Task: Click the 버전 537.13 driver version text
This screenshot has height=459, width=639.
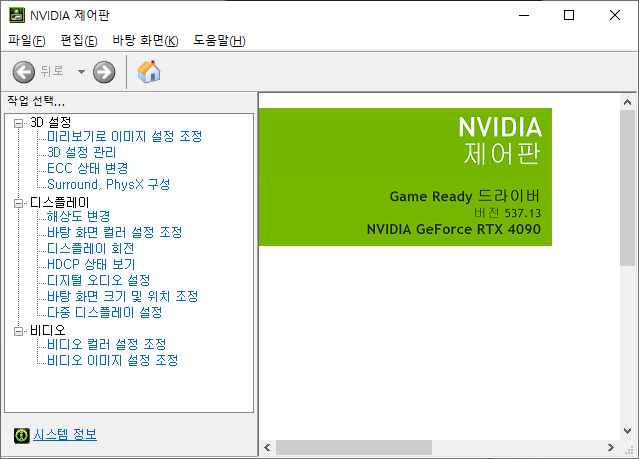Action: (x=507, y=213)
